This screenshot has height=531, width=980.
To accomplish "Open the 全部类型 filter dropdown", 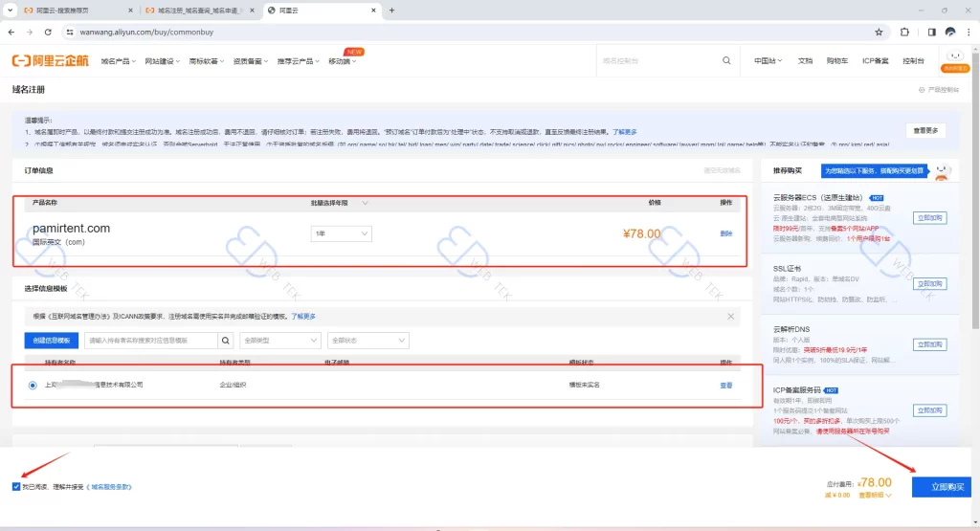I will click(x=280, y=341).
